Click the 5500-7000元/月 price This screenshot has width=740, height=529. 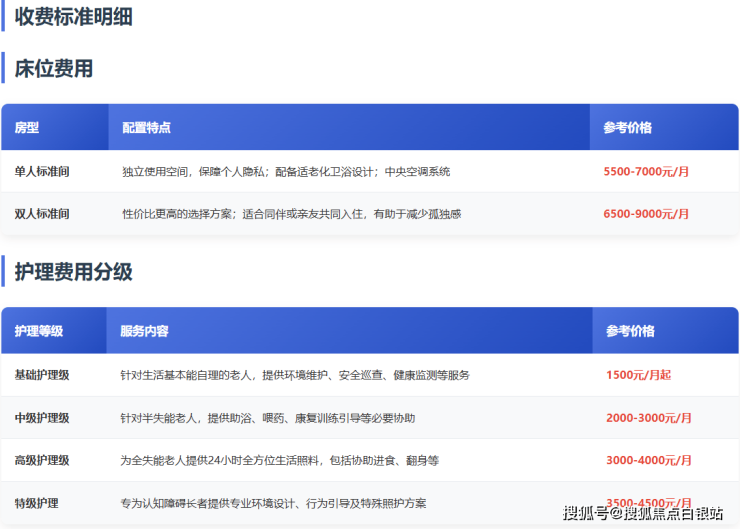[646, 172]
